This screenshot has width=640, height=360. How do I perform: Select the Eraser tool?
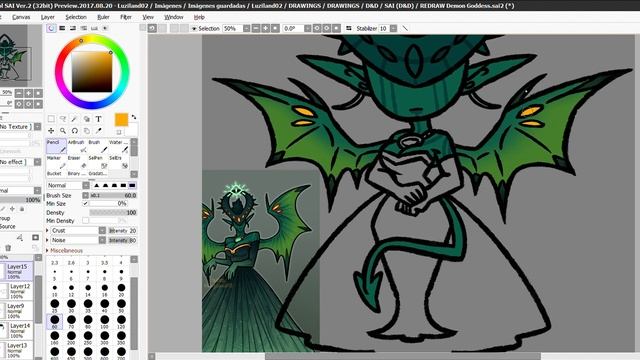tap(77, 162)
